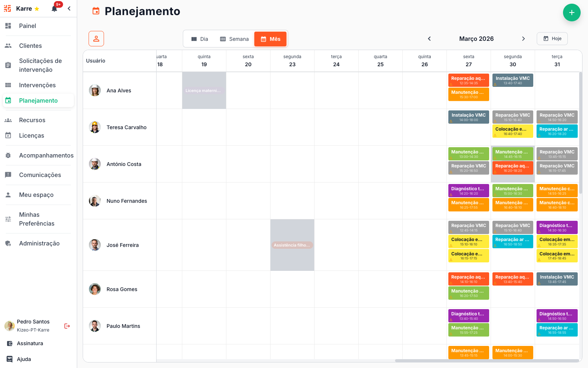Jump to today with Hoje button

coord(552,39)
